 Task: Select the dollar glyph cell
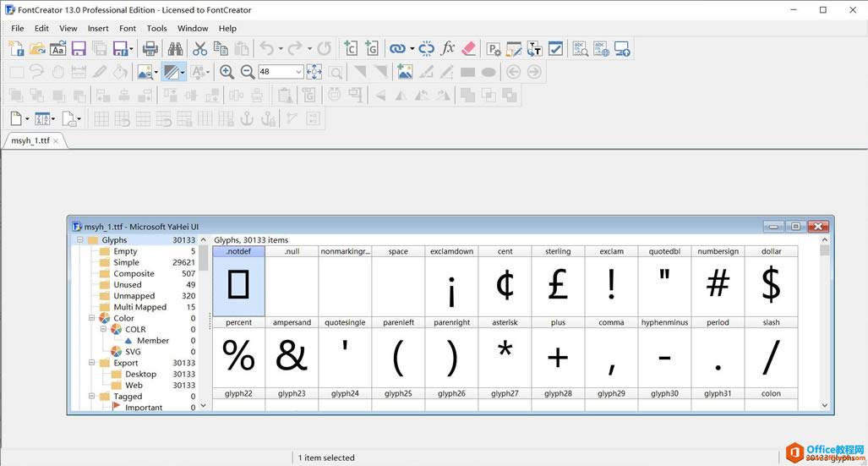(x=771, y=282)
